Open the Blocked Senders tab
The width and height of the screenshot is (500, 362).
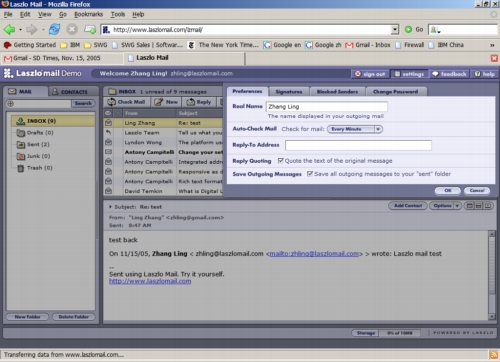(x=337, y=92)
